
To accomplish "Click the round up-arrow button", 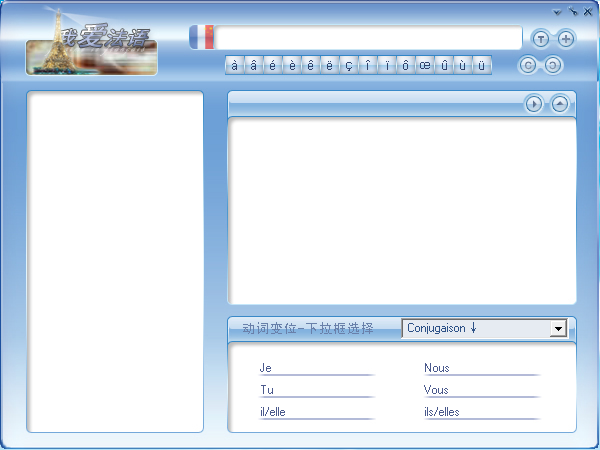I will [x=560, y=104].
